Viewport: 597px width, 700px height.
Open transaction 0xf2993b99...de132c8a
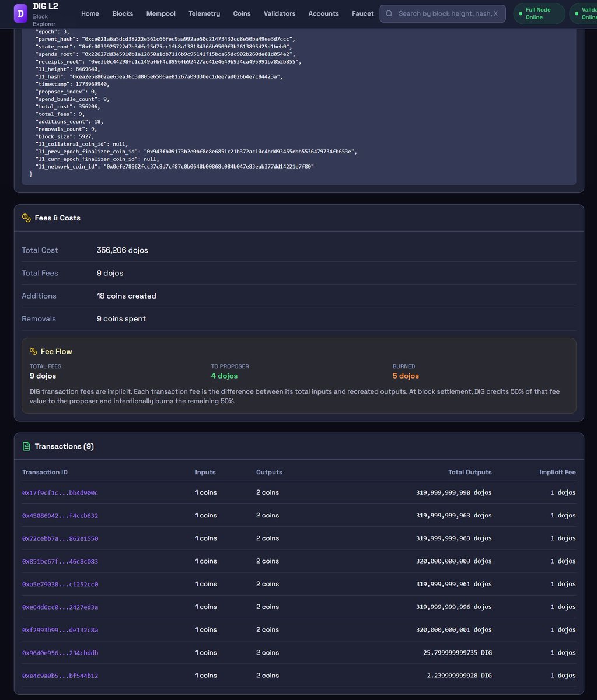click(60, 630)
